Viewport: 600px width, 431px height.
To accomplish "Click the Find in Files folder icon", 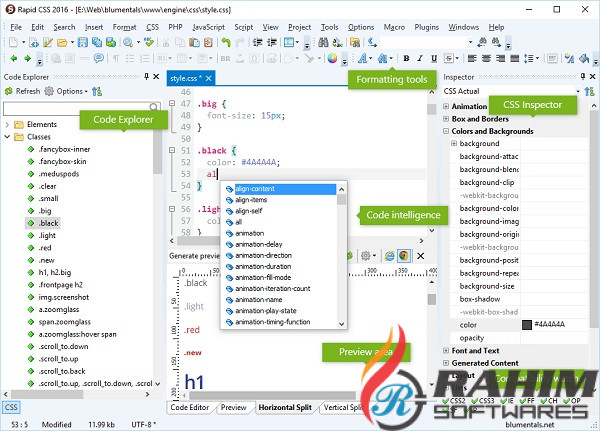I will [355, 42].
